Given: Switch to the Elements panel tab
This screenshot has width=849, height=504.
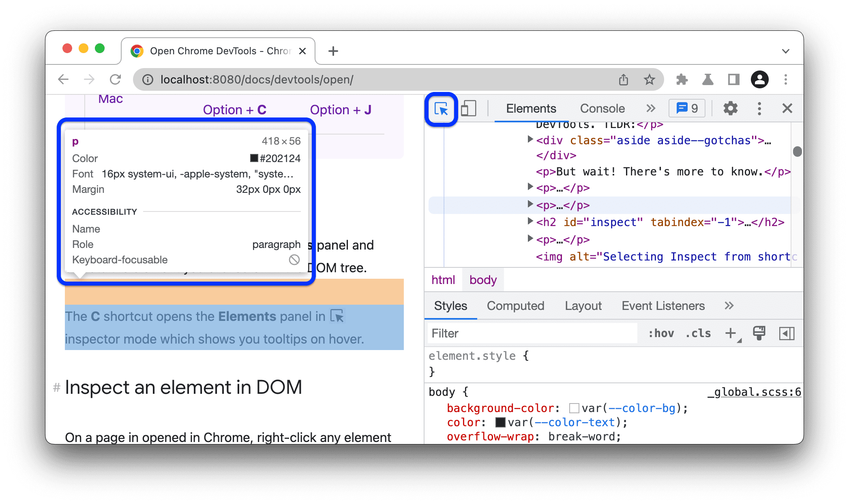Looking at the screenshot, I should coord(531,109).
